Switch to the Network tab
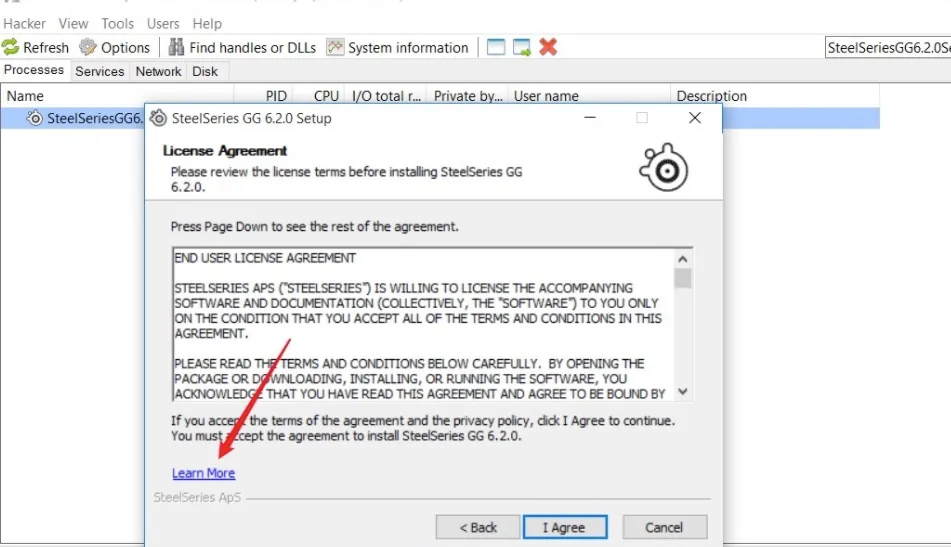The image size is (951, 547). (x=158, y=72)
